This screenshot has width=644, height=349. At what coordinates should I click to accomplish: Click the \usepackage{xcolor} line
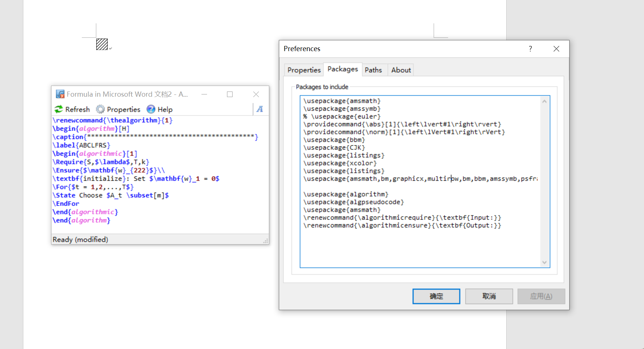coord(340,163)
